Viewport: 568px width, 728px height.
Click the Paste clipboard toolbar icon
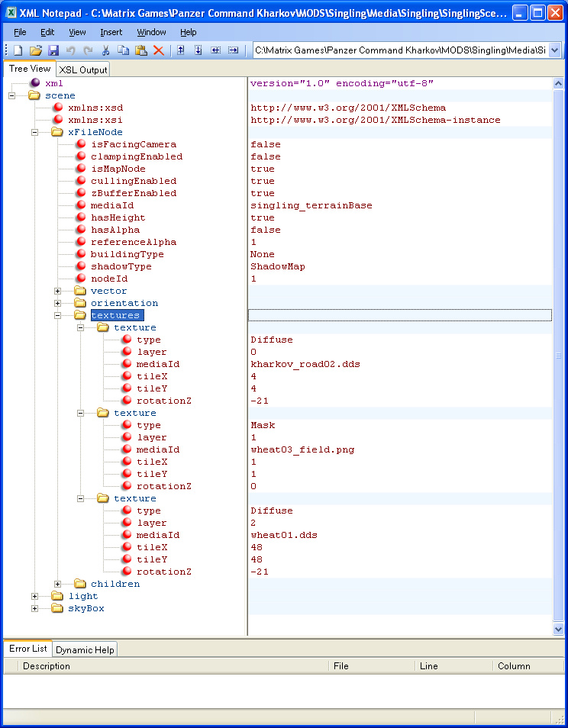(140, 50)
